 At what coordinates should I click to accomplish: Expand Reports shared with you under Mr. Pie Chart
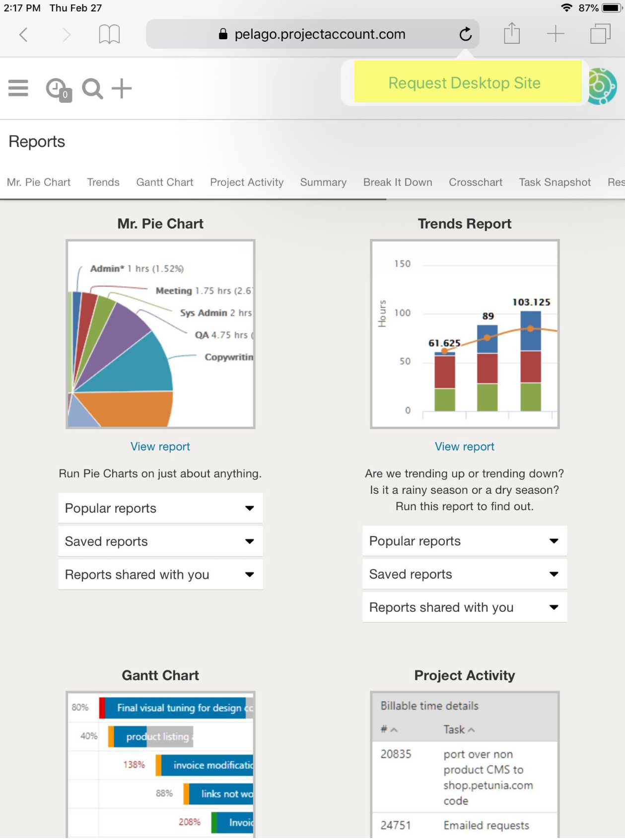click(x=160, y=575)
